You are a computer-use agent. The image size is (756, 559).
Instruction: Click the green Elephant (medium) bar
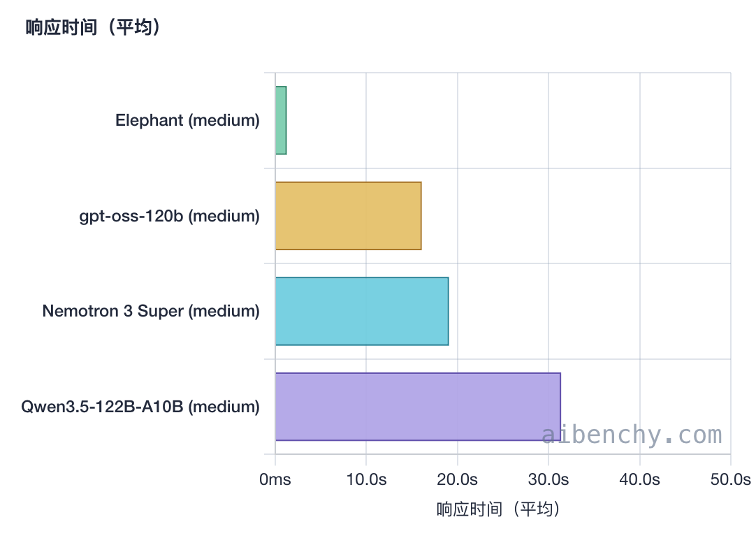coord(281,120)
